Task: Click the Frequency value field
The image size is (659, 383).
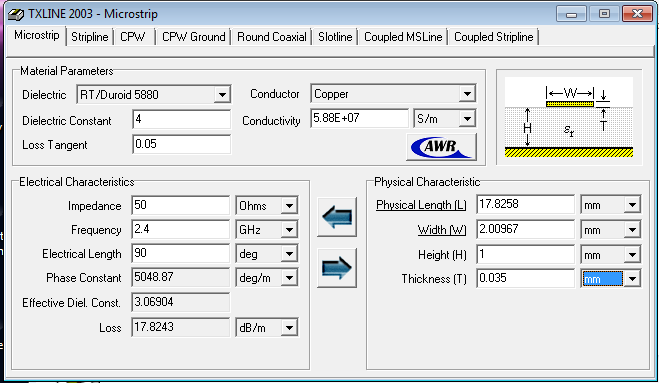Action: pyautogui.click(x=180, y=229)
